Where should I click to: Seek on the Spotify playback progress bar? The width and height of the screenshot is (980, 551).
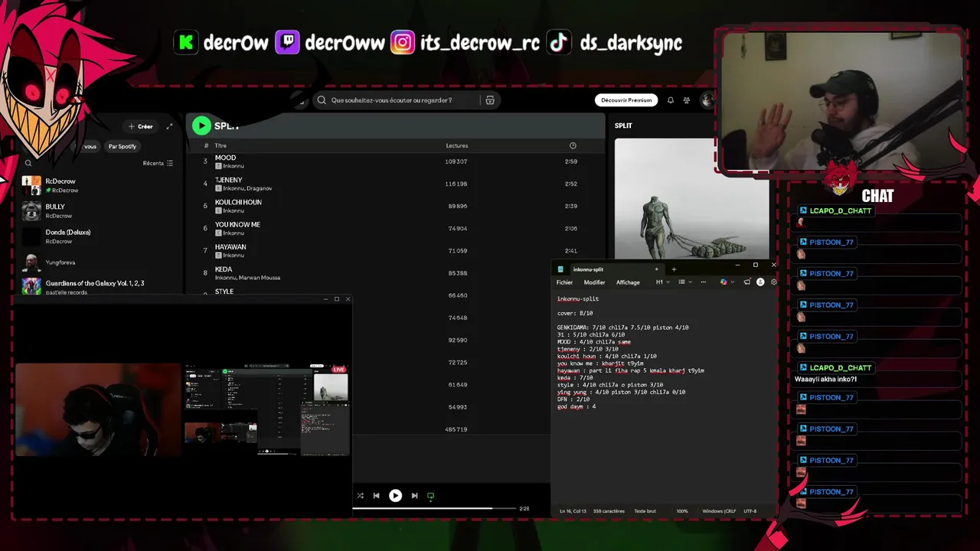pos(433,508)
